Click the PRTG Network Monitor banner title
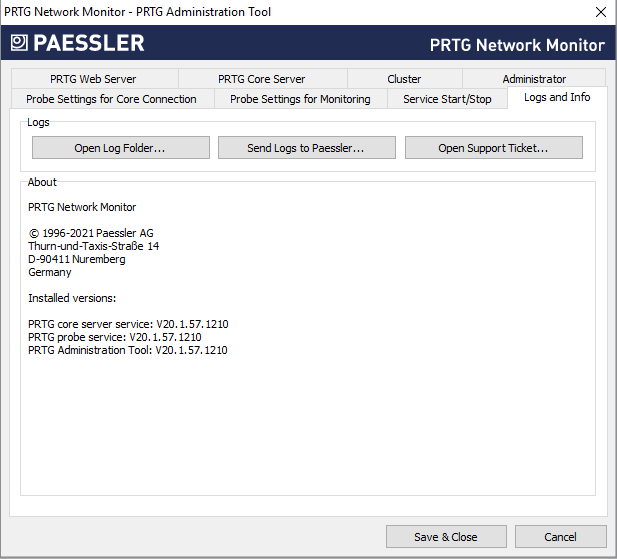The height and width of the screenshot is (559, 617). pyautogui.click(x=516, y=45)
